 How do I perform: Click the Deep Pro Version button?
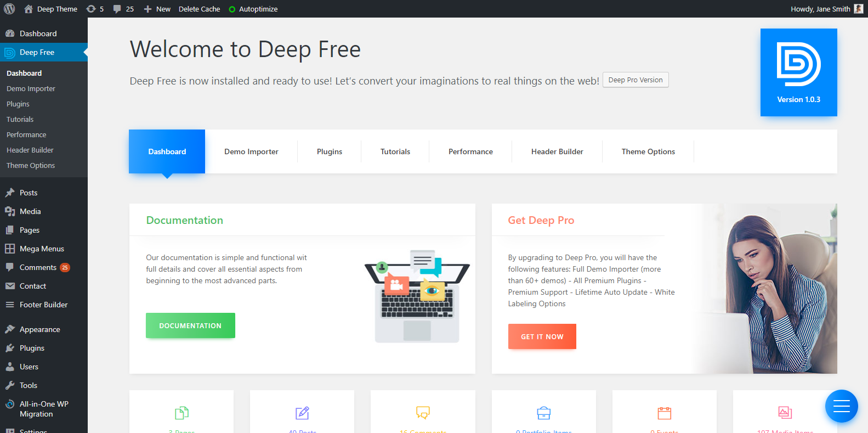pos(636,80)
